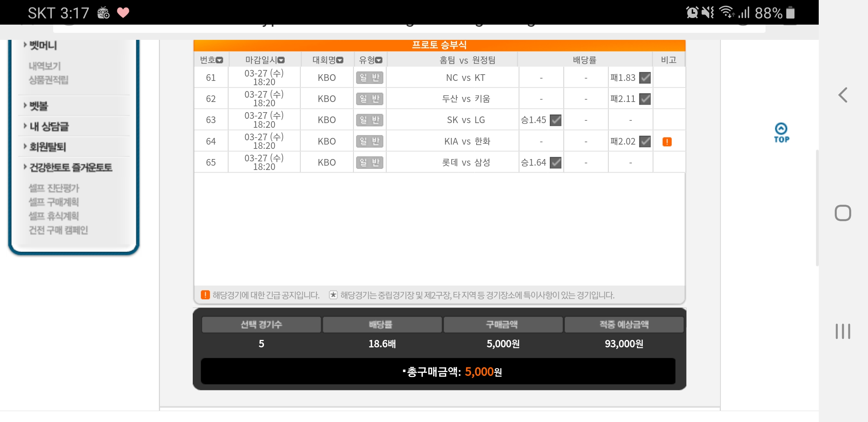Viewport: 868px width, 422px height.
Task: Sort by 마감일시 column dropdown
Action: tap(281, 60)
